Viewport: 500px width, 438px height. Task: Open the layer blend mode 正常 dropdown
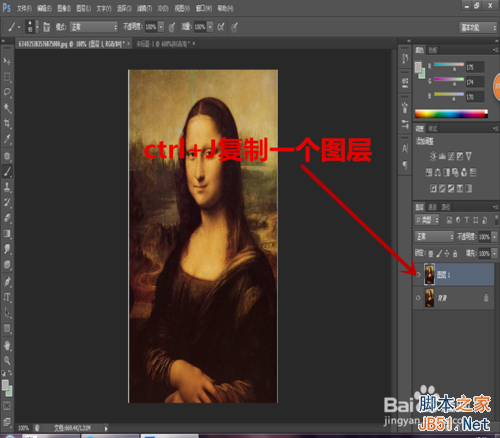[434, 236]
